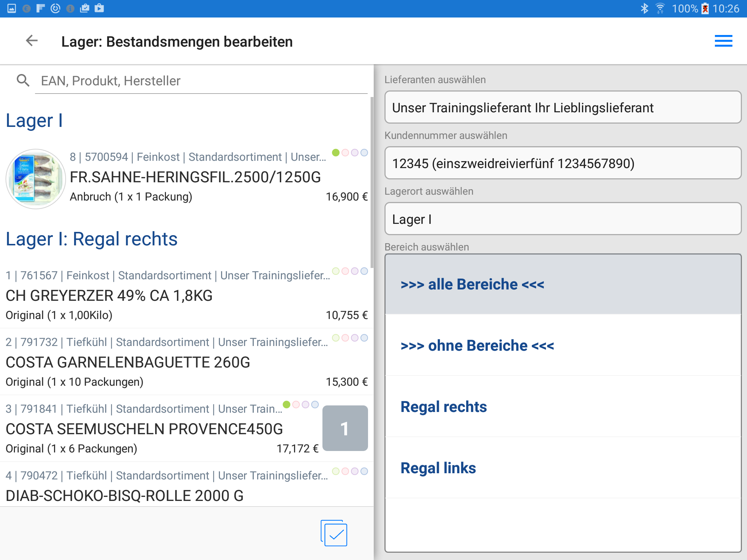Image resolution: width=747 pixels, height=560 pixels.
Task: Open the Lieferanten auswählen dropdown
Action: [x=563, y=108]
